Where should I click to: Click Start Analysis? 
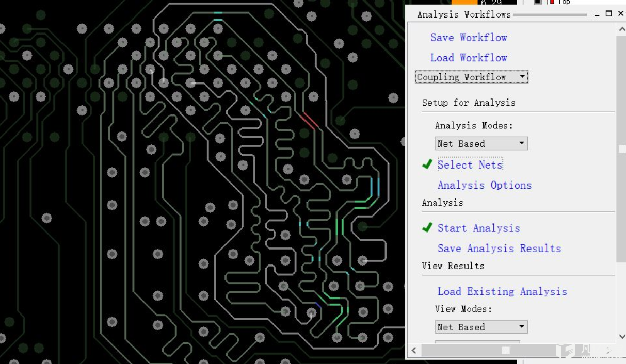pyautogui.click(x=478, y=228)
